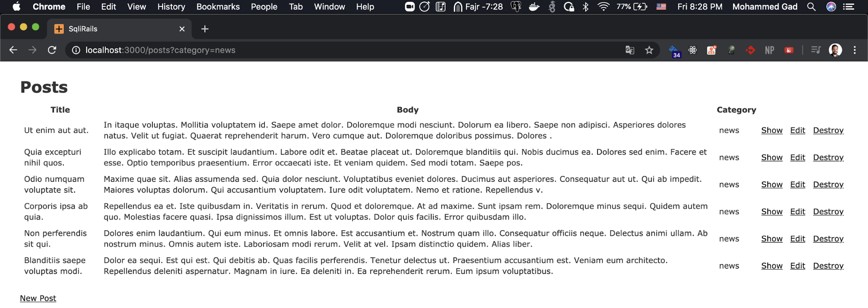Open the NP extension
The width and height of the screenshot is (868, 308).
coord(770,50)
